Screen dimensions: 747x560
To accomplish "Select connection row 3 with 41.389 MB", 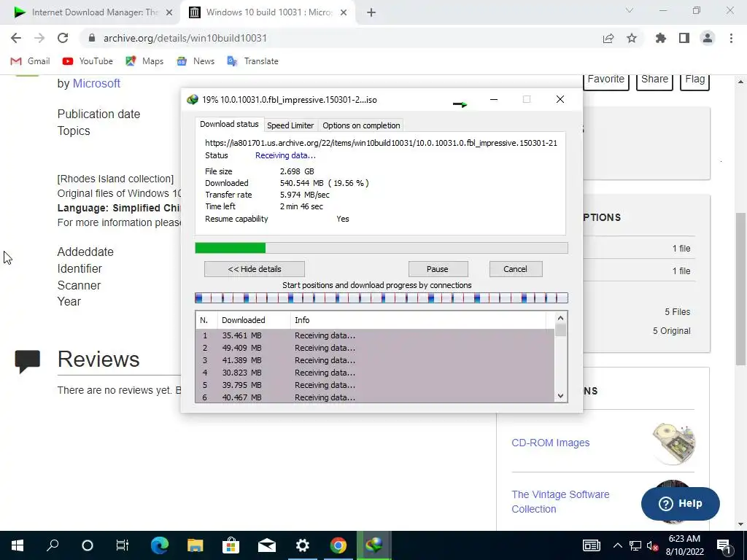I will click(375, 360).
